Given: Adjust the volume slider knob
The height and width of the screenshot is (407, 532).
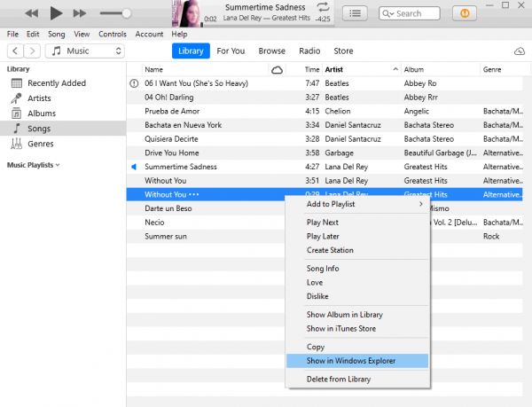Looking at the screenshot, I should point(126,13).
